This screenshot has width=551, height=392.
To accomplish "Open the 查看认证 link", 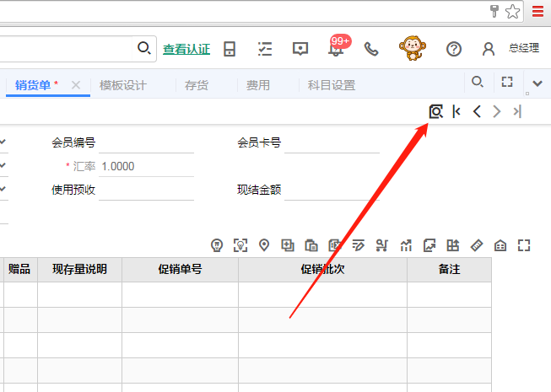I will (186, 49).
